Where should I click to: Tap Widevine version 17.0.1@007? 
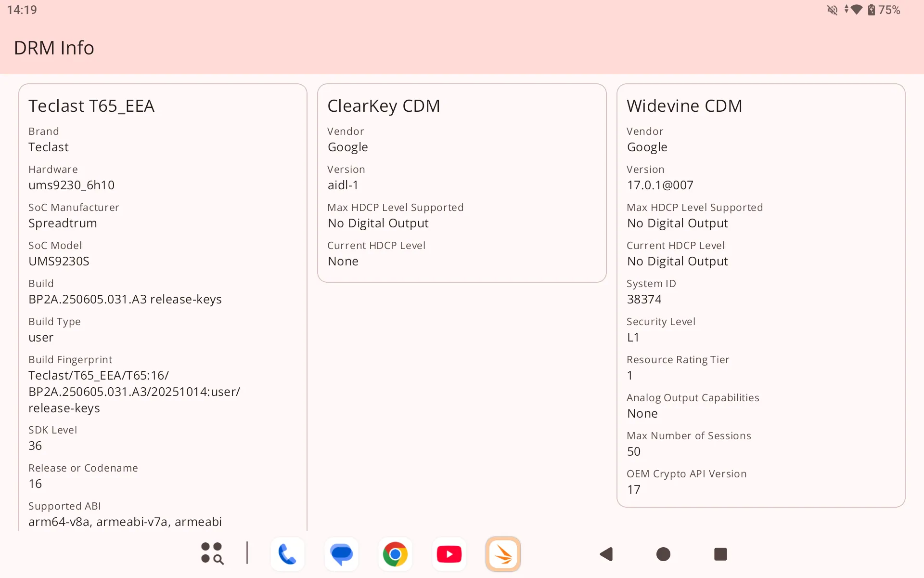[x=660, y=185]
